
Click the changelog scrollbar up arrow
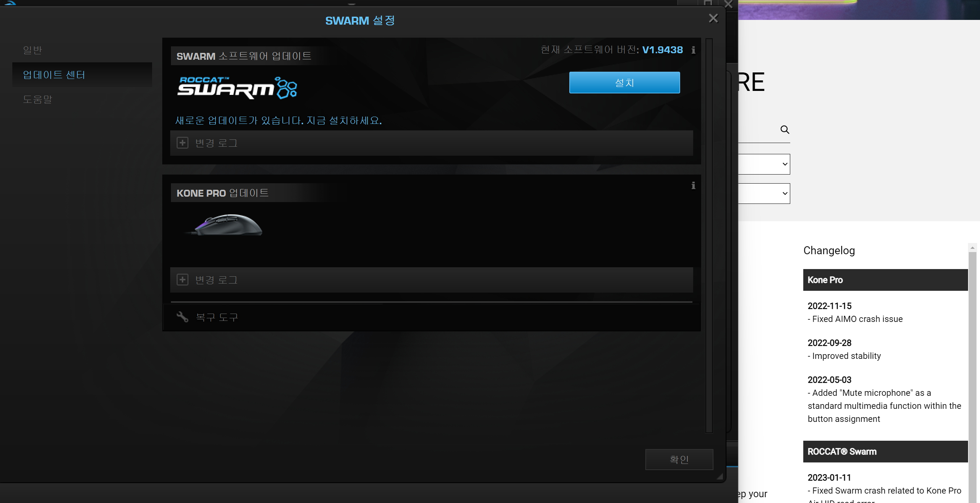click(972, 248)
